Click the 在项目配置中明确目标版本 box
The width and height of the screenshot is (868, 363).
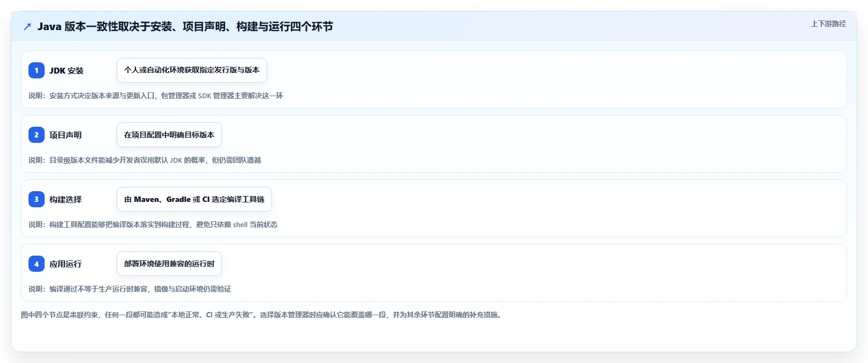[169, 135]
